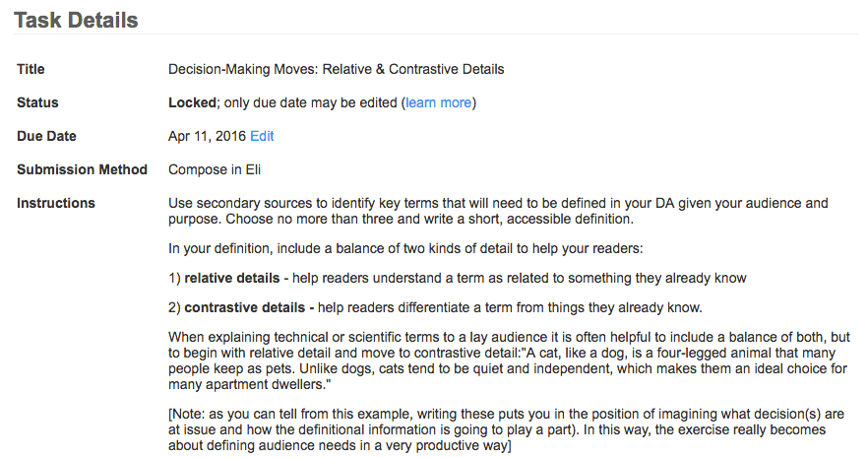Click the phrase "only due date may be edited"
The height and width of the screenshot is (458, 868).
[x=311, y=103]
